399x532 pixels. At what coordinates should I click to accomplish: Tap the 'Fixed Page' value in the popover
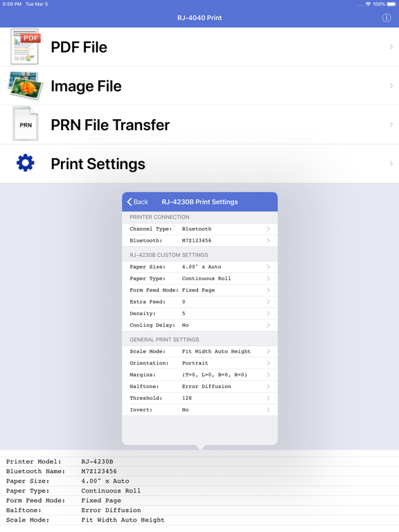[199, 290]
